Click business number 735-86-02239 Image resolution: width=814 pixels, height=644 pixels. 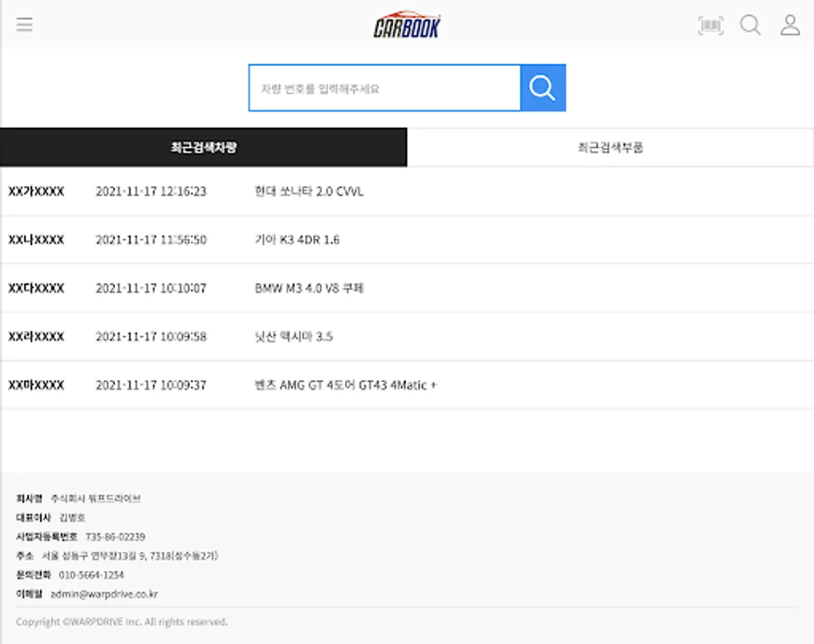point(115,537)
